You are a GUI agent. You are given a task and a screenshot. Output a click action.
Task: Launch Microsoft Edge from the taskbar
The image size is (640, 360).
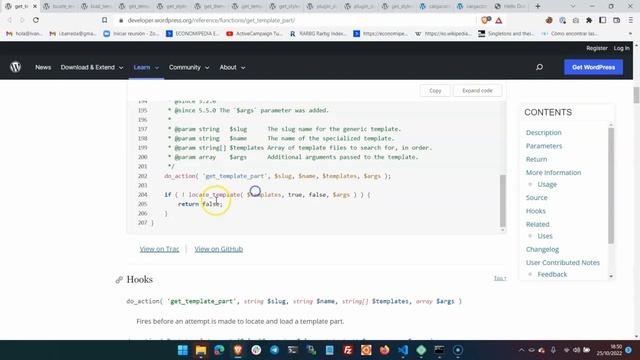click(x=219, y=350)
